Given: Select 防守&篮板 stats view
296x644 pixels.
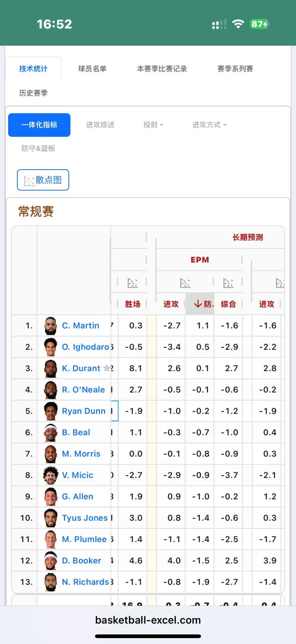Looking at the screenshot, I should click(38, 148).
